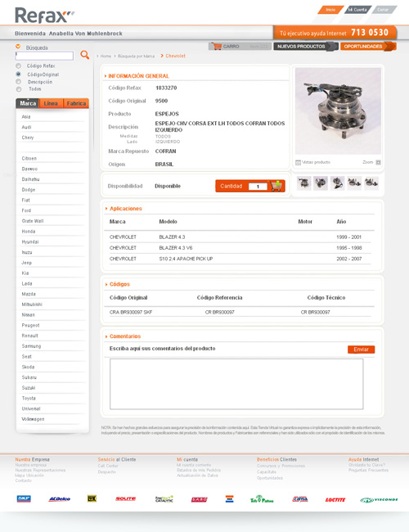Image resolution: width=409 pixels, height=532 pixels.
Task: Select Nissan in brand list
Action: [28, 315]
